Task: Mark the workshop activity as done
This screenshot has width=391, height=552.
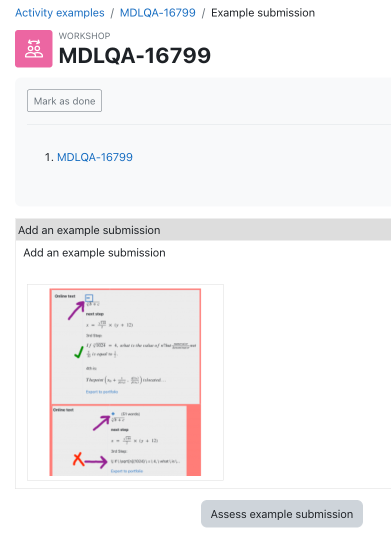Action: (64, 101)
